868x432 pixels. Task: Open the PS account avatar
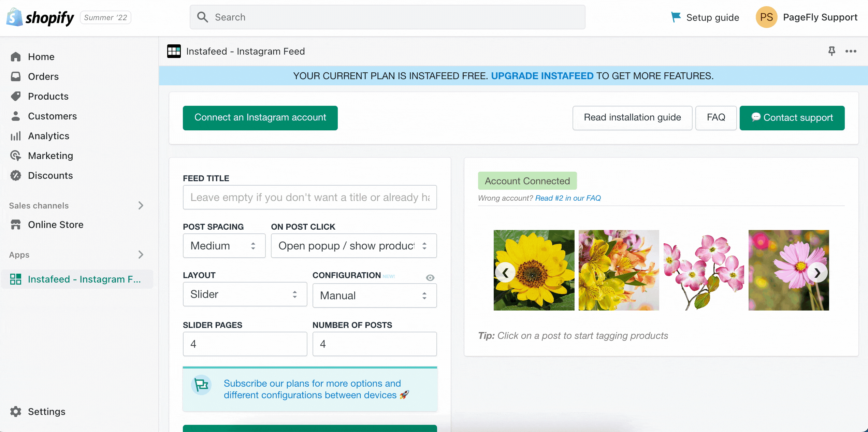[x=766, y=17]
